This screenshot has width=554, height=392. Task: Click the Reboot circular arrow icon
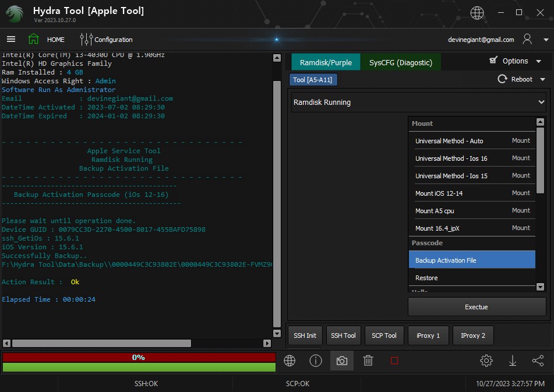pyautogui.click(x=502, y=79)
